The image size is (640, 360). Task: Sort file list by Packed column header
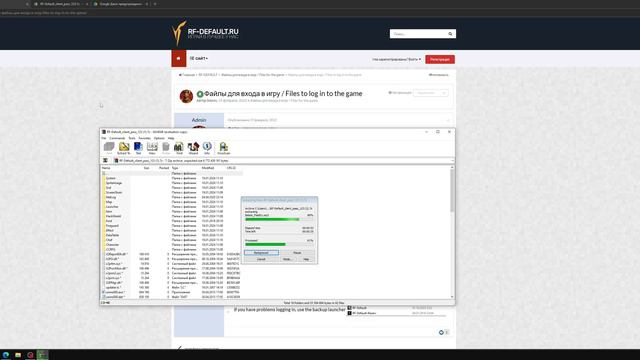[x=164, y=168]
